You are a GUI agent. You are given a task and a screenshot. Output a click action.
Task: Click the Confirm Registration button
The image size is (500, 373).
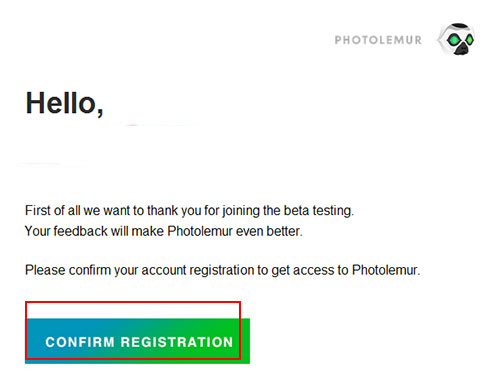click(137, 341)
